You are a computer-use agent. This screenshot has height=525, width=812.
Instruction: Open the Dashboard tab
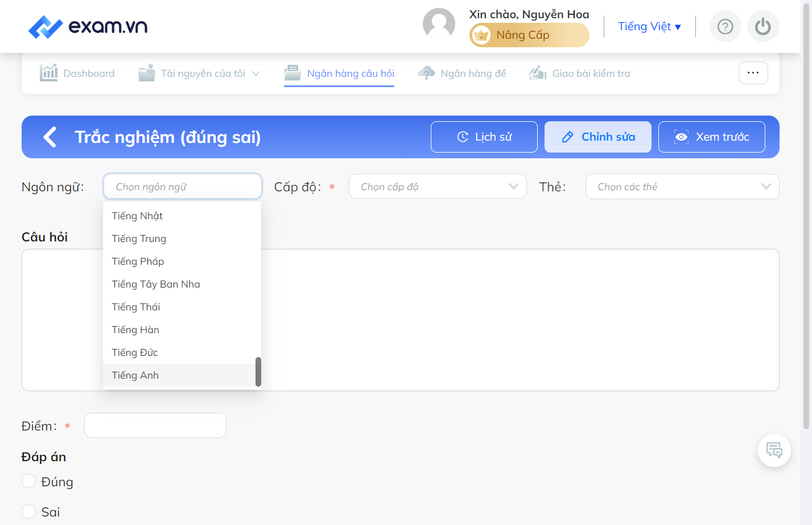coord(77,73)
